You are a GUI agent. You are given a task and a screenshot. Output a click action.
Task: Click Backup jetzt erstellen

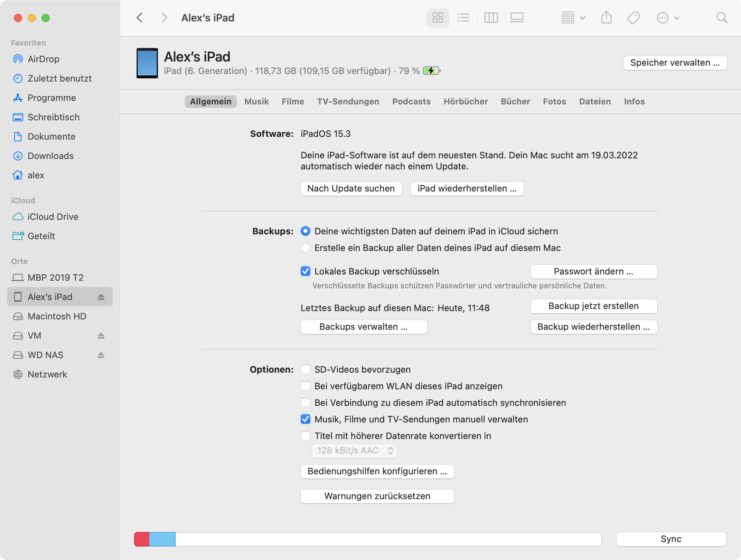pyautogui.click(x=594, y=306)
